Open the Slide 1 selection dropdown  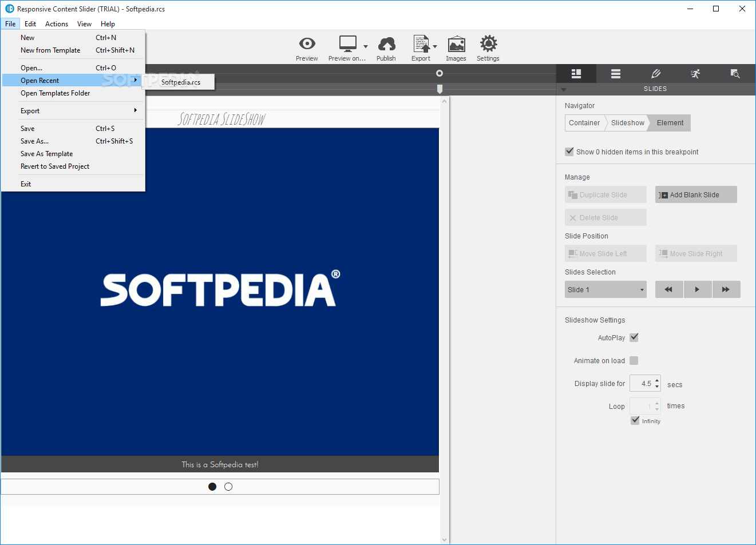[605, 289]
